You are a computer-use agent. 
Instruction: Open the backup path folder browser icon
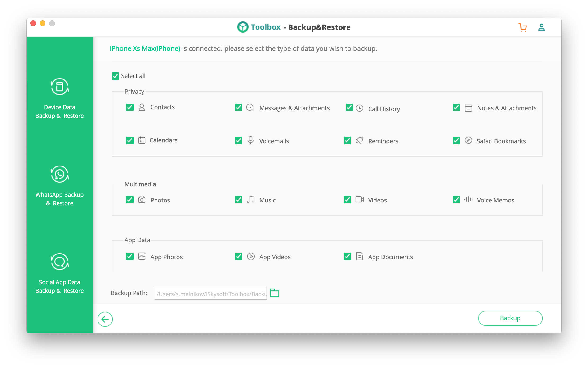pyautogui.click(x=275, y=293)
